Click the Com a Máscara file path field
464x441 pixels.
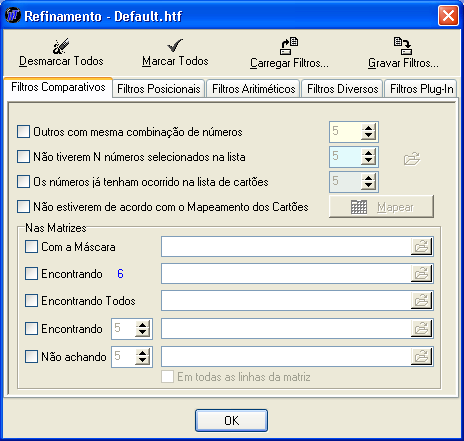[286, 247]
